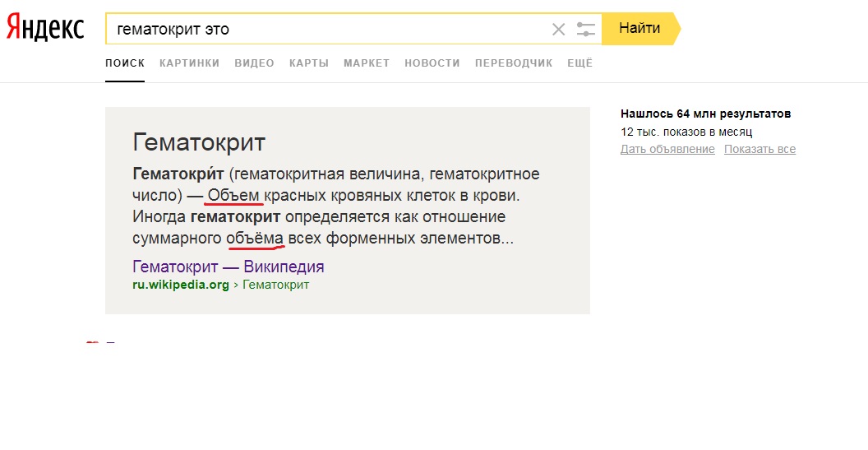Focus the search field containing 'гематокрит это'
This screenshot has height=450, width=868.
pos(329,30)
